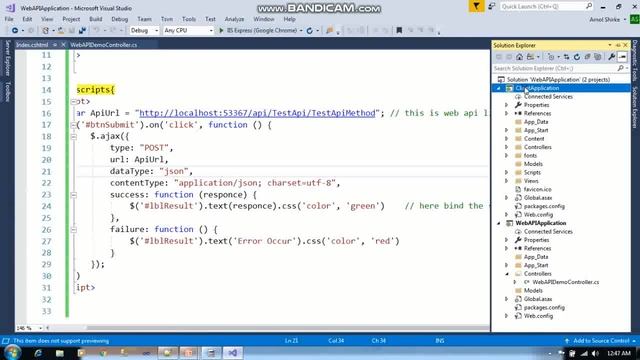This screenshot has height=360, width=640.
Task: Click the File Explorer taskbar icon
Action: point(60,353)
